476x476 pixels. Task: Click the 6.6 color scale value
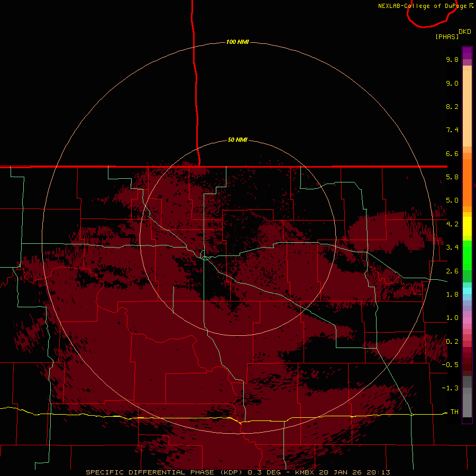[452, 153]
